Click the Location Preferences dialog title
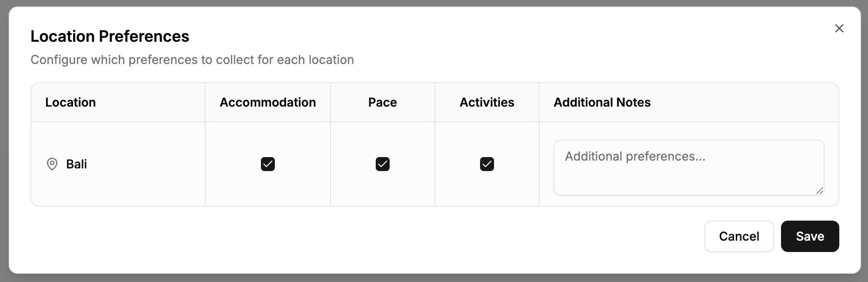 (110, 36)
